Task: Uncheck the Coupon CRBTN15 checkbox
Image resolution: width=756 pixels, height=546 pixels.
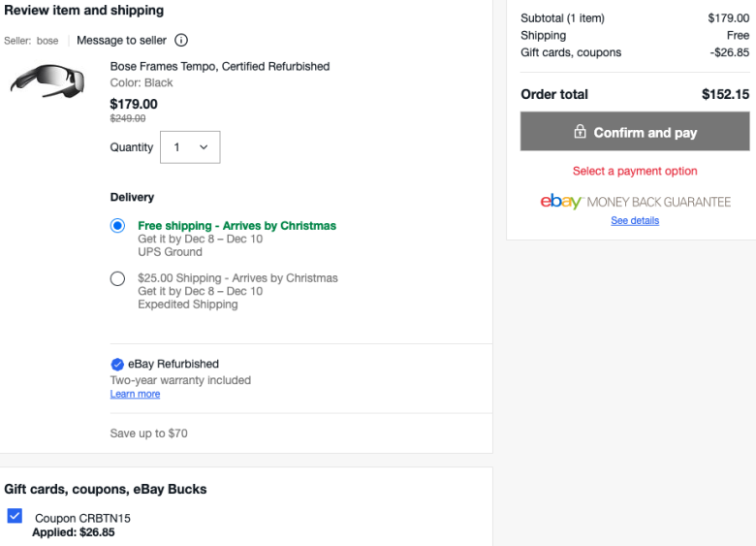Action: [15, 516]
